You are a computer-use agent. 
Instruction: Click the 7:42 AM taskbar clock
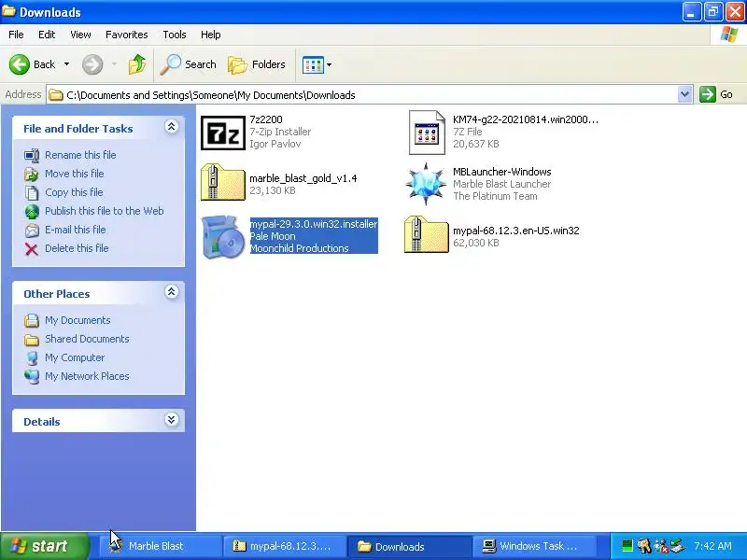712,546
